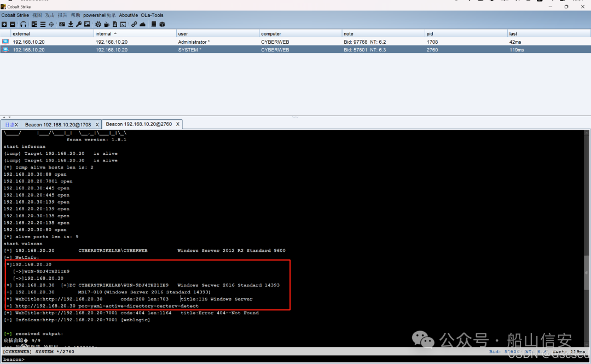Click the '[weblogic]' InfoScan output line
The image size is (591, 364).
click(77, 320)
